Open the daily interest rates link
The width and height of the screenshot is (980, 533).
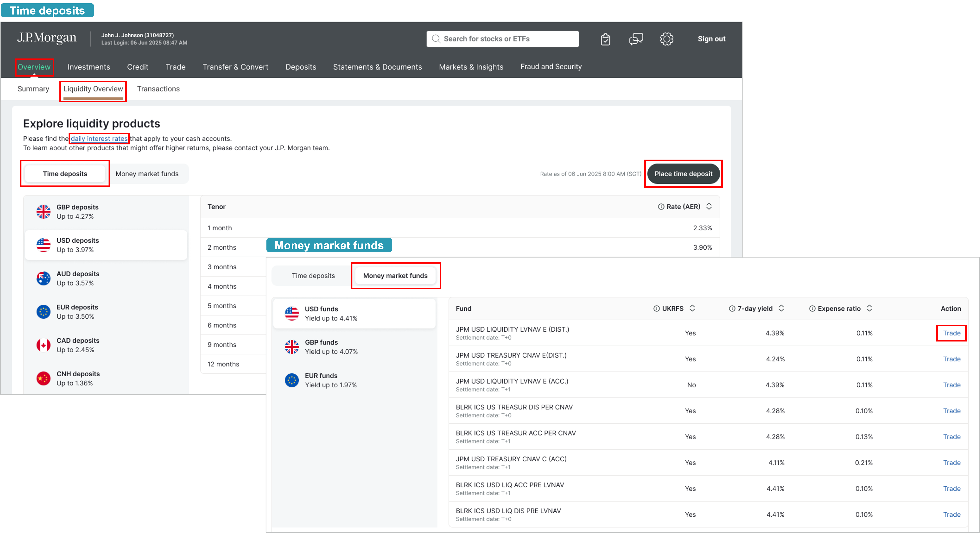coord(99,138)
